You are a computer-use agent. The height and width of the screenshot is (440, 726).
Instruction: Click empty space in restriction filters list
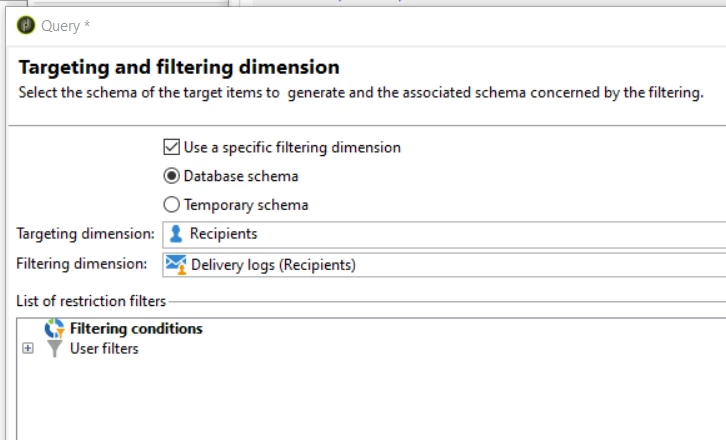400,395
